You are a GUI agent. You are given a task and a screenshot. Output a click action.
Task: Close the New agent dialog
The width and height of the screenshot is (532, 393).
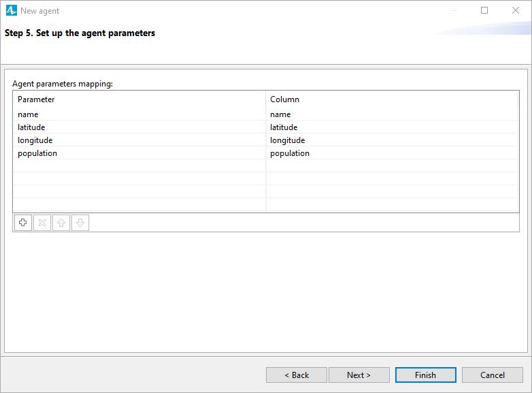pos(516,10)
